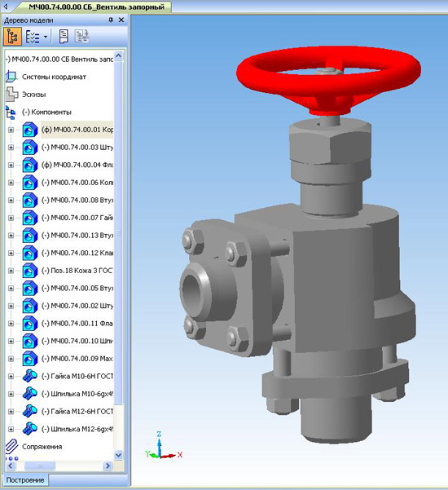Click part icon of МЧ00.74.00.11

[x=30, y=324]
